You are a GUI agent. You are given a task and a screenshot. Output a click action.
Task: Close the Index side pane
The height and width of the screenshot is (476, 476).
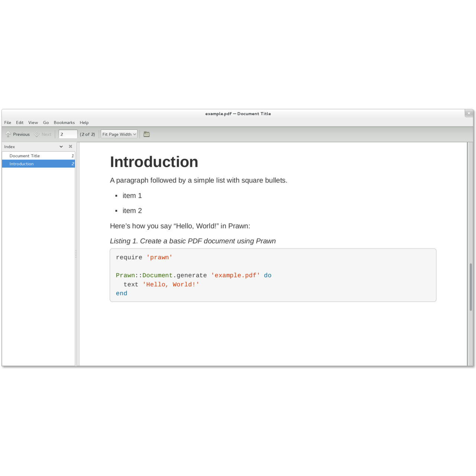pyautogui.click(x=70, y=147)
